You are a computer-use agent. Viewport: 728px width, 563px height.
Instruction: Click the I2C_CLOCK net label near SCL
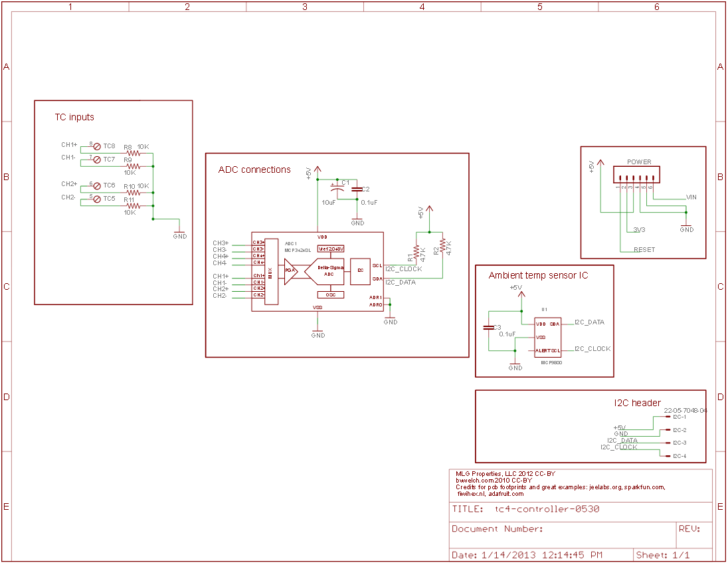(x=403, y=269)
